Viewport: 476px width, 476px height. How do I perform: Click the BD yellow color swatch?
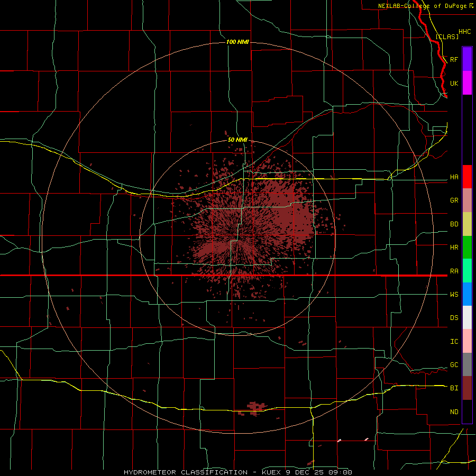467,224
